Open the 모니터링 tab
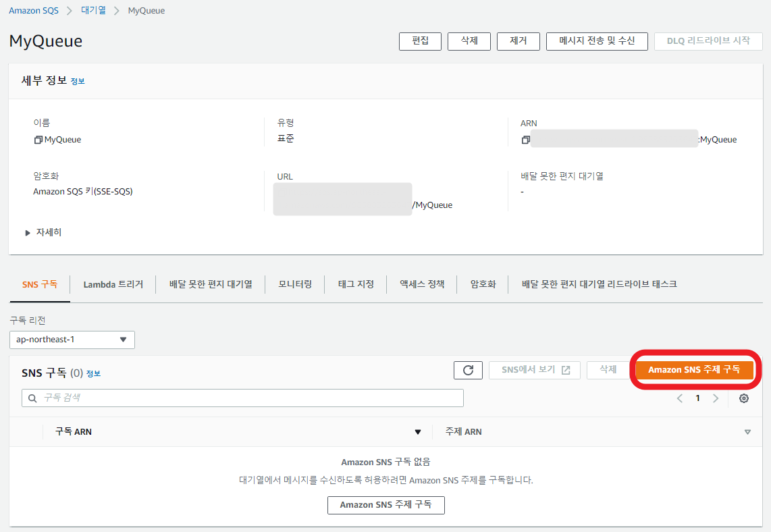 click(295, 285)
